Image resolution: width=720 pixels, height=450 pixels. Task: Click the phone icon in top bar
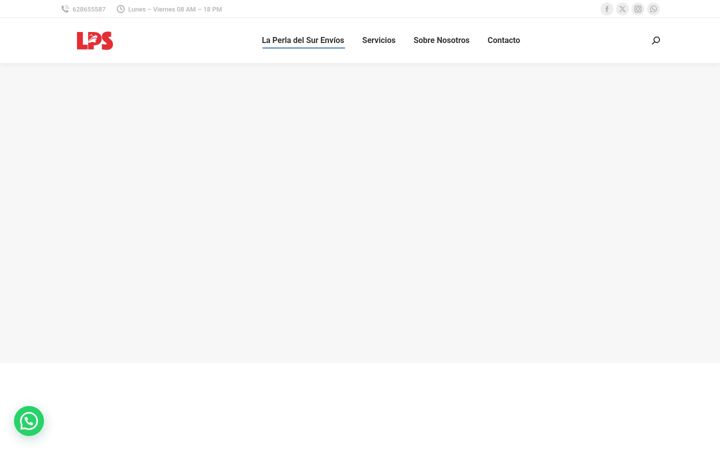click(x=65, y=9)
